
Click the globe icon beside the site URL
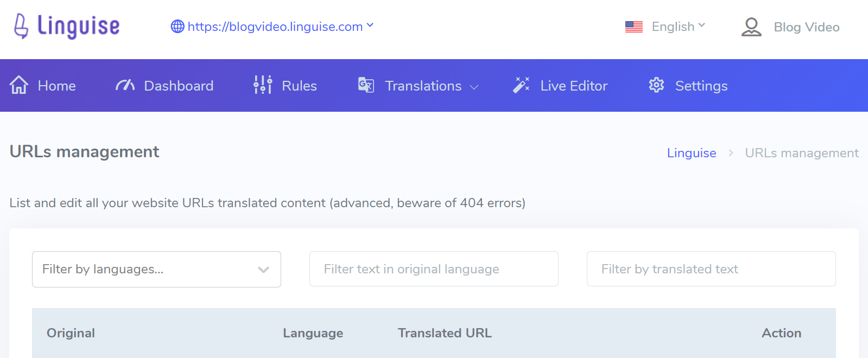pos(178,27)
